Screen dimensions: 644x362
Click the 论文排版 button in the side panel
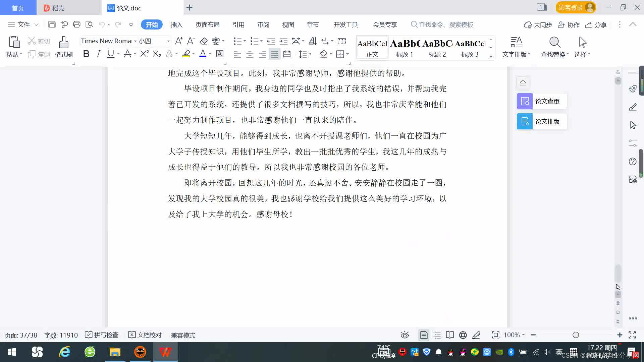(x=541, y=121)
